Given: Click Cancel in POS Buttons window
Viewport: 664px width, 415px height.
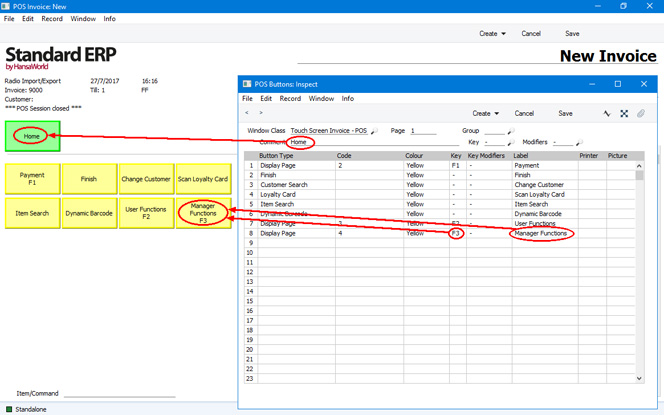Looking at the screenshot, I should (524, 113).
